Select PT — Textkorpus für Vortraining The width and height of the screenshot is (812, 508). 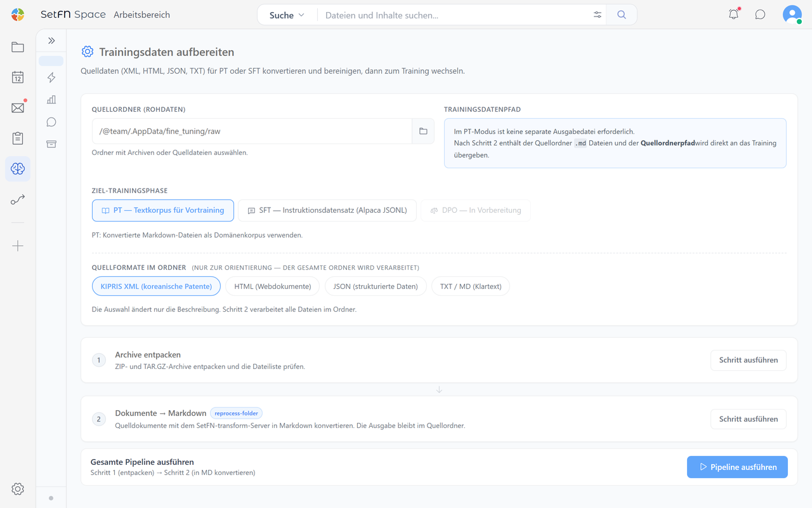(163, 210)
